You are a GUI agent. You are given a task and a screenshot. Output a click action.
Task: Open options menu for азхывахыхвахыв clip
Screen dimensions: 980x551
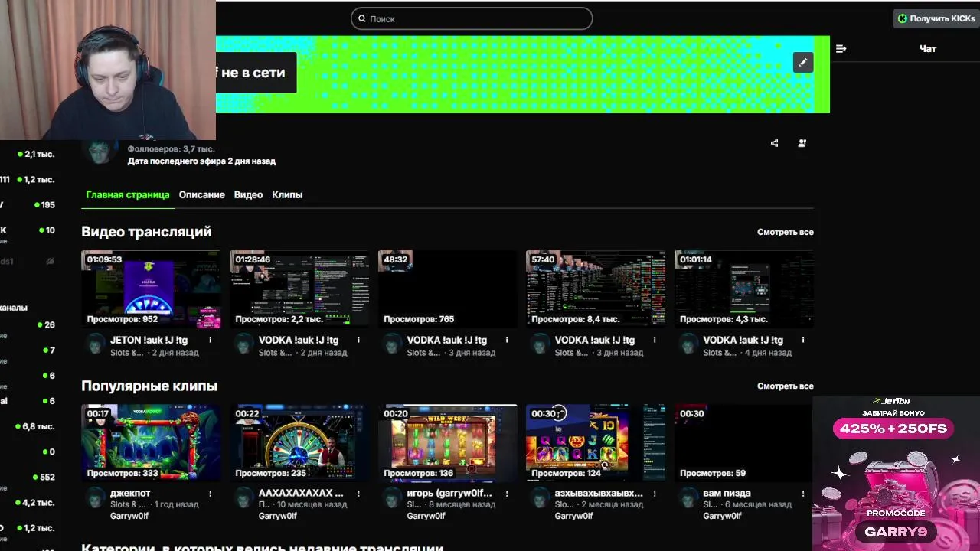point(655,494)
